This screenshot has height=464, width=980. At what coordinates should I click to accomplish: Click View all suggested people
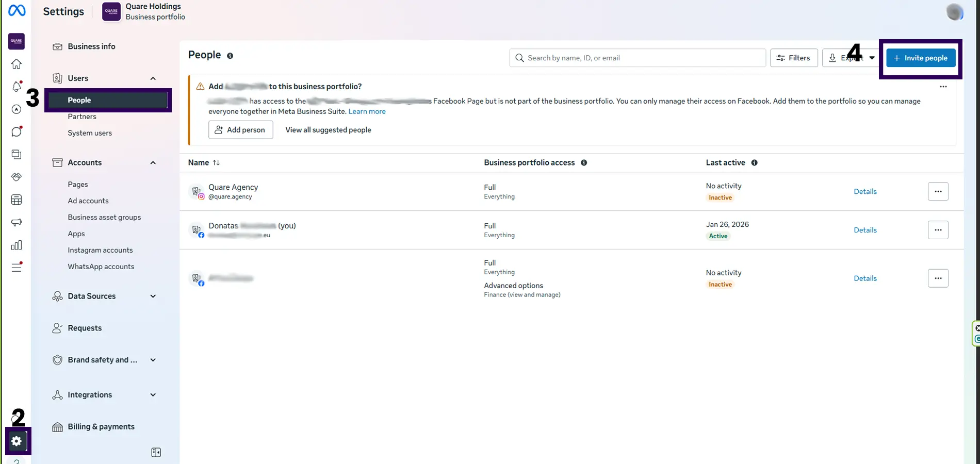[328, 130]
